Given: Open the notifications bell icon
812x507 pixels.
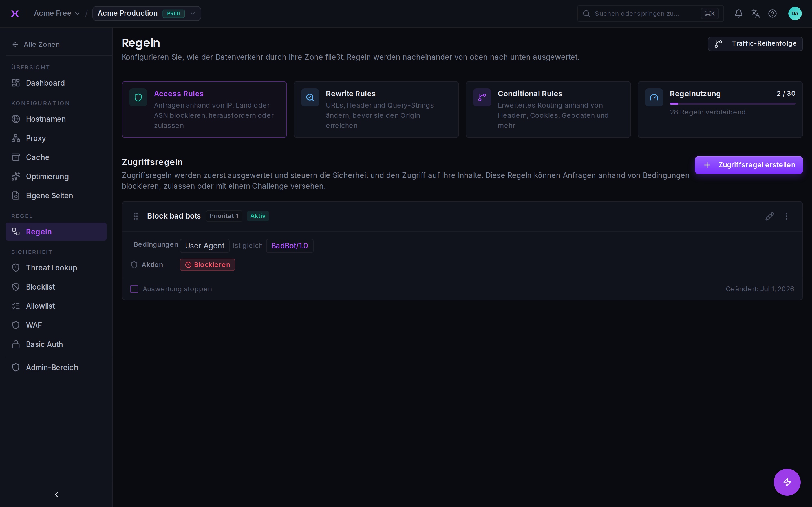Looking at the screenshot, I should 738,14.
